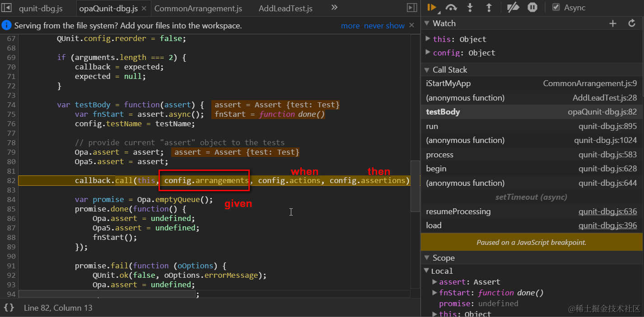Open the qunit-dbg.js:636 source link
The width and height of the screenshot is (644, 317).
pyautogui.click(x=607, y=211)
